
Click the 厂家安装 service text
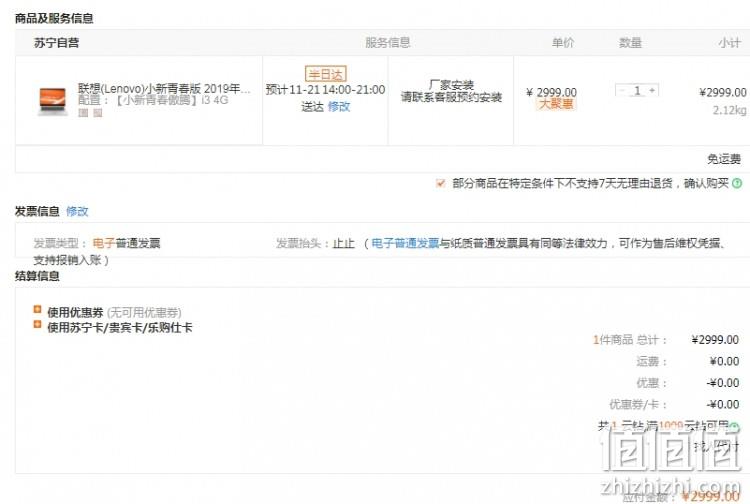pos(452,85)
